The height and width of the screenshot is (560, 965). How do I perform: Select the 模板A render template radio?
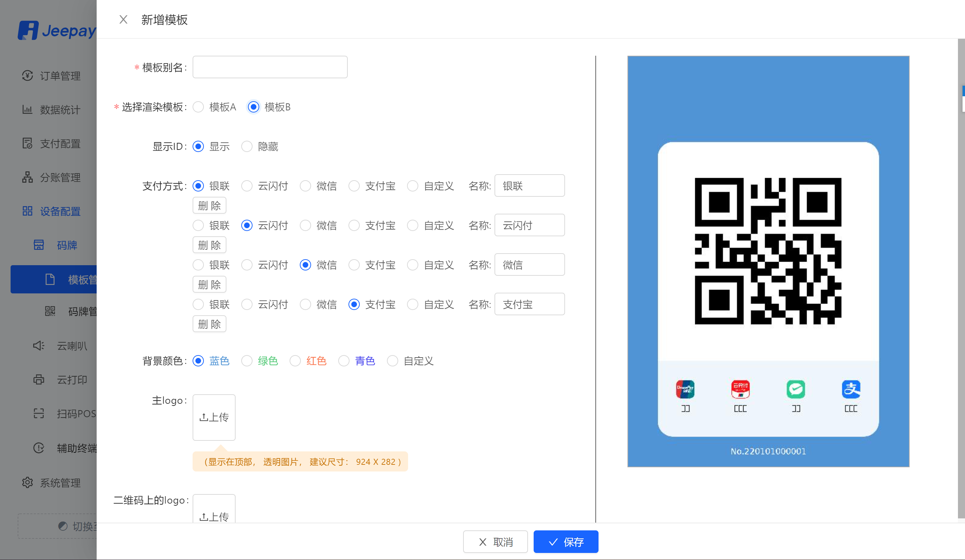(198, 107)
